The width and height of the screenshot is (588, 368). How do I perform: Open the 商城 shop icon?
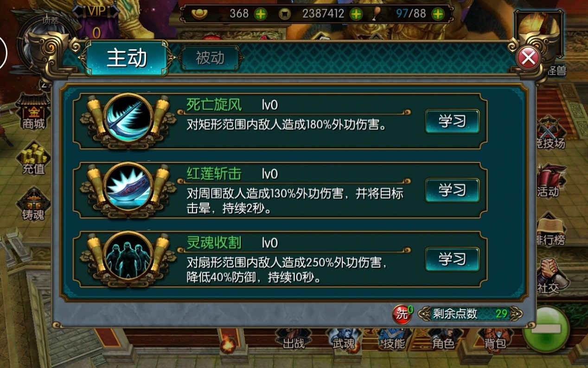tap(34, 111)
